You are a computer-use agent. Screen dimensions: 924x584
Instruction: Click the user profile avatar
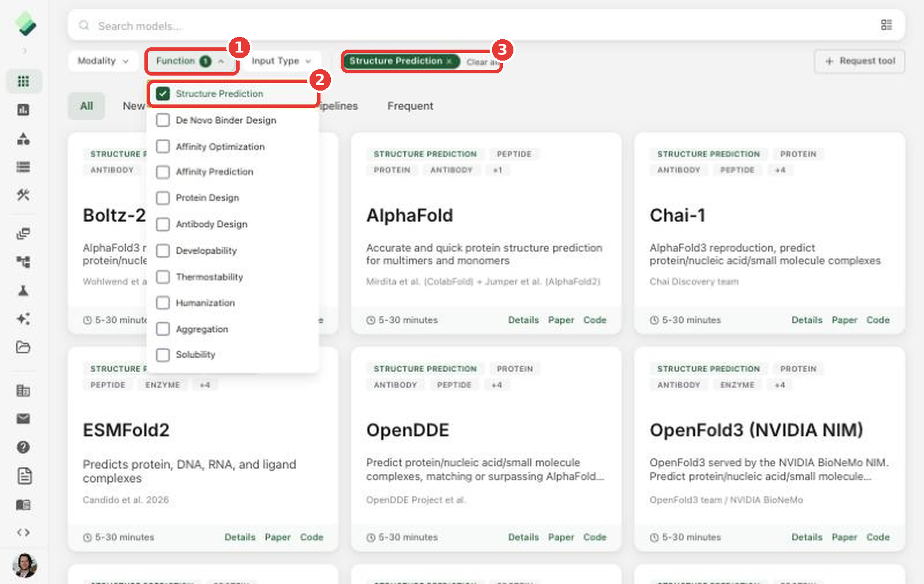point(24,566)
